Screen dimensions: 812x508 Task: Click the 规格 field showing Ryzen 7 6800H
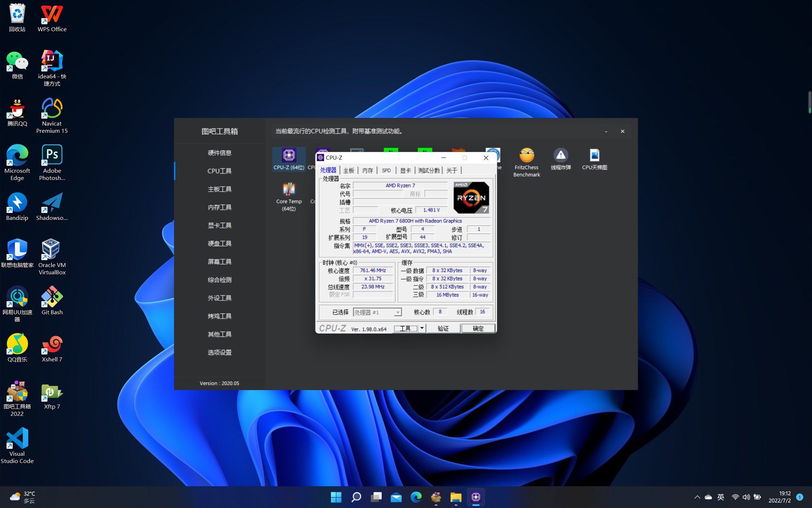tap(422, 221)
